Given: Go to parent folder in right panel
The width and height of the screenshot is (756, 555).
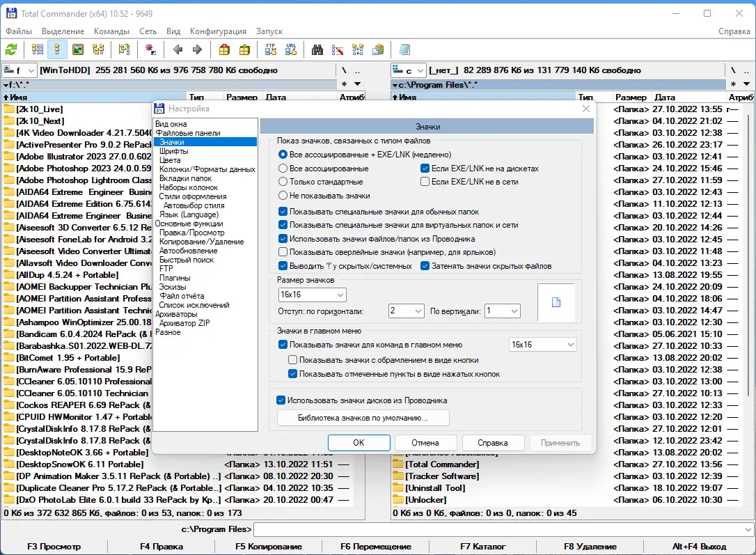Looking at the screenshot, I should pyautogui.click(x=746, y=70).
